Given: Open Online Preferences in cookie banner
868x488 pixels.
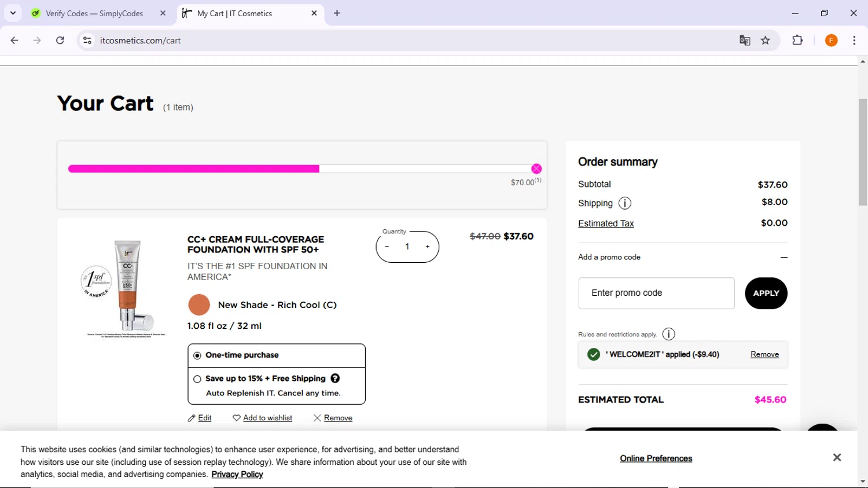Looking at the screenshot, I should coord(656,458).
